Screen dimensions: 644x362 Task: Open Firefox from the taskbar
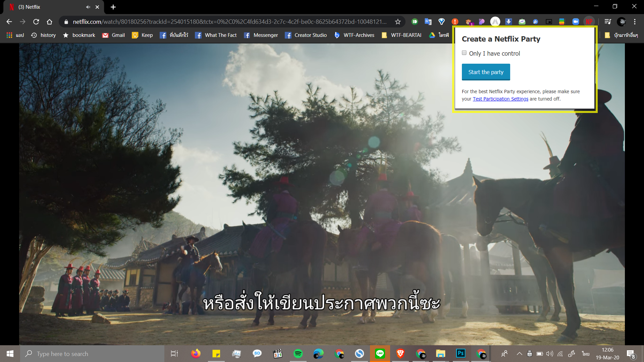[x=196, y=354]
